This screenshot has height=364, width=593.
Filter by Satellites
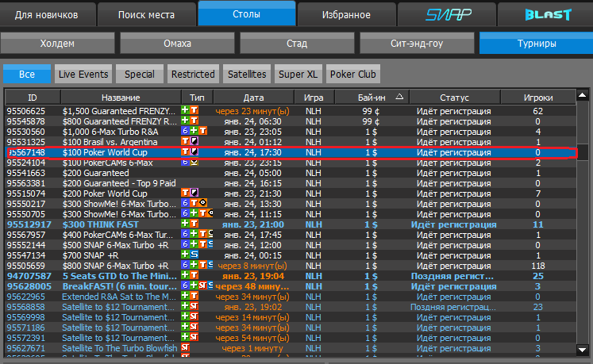(247, 74)
